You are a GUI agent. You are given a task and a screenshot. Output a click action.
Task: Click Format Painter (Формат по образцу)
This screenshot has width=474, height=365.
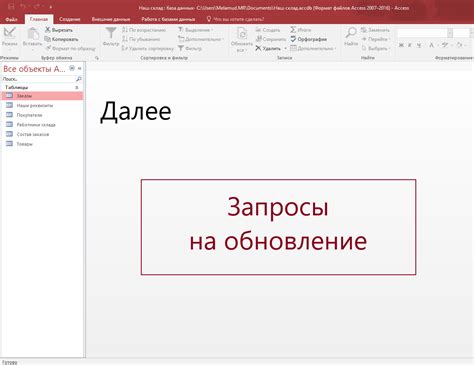[70, 48]
